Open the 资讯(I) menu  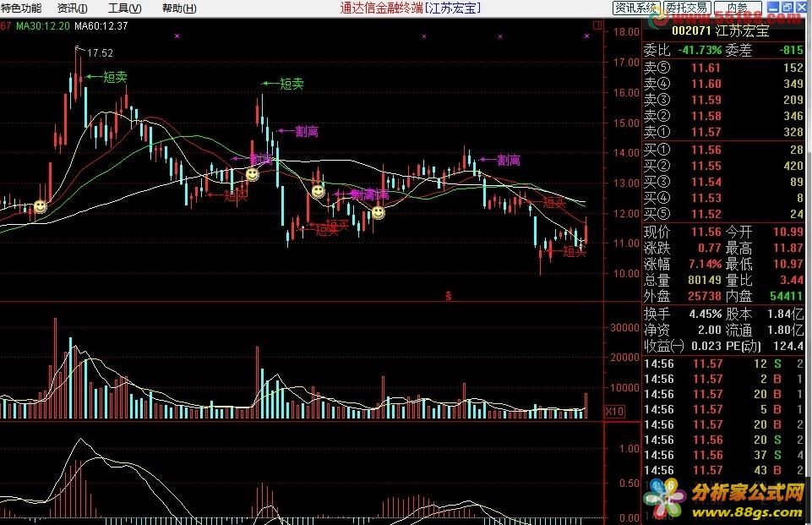[x=72, y=8]
